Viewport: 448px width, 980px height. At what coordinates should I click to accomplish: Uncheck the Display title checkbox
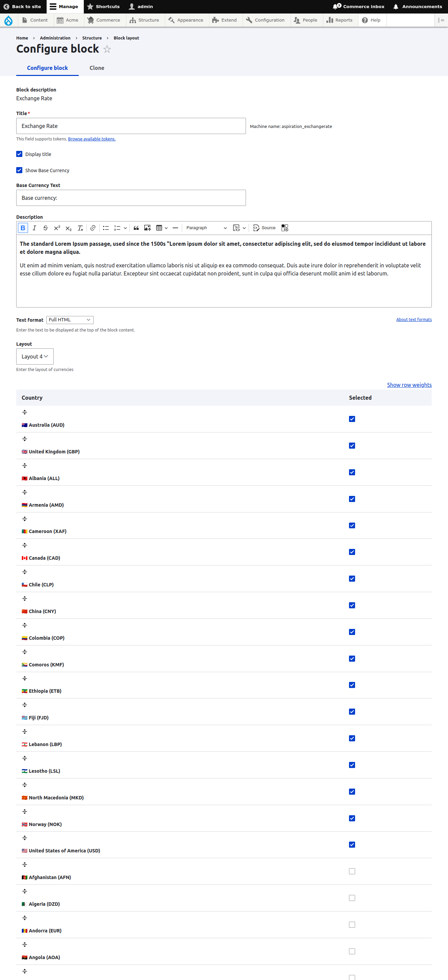(19, 154)
